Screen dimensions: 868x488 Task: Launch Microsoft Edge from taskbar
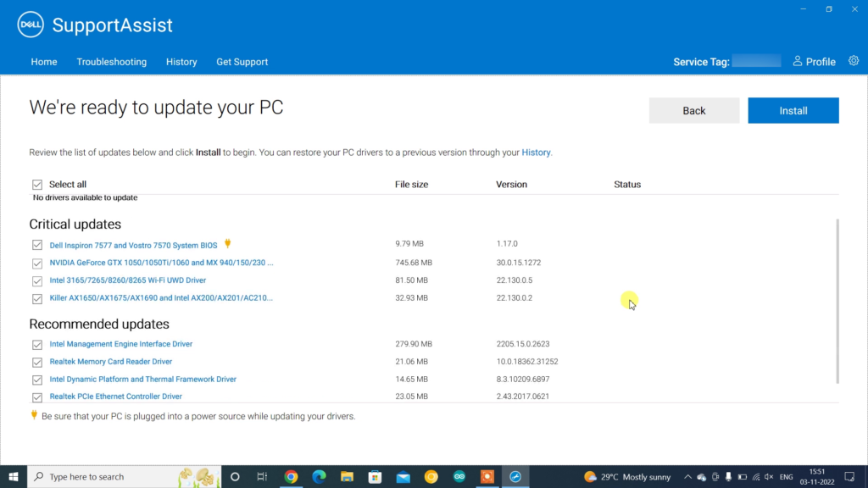319,476
